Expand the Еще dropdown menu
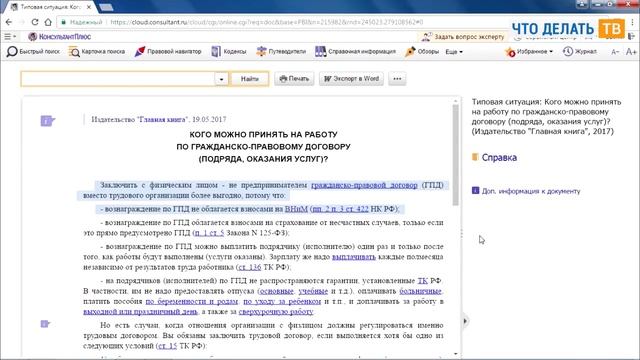This screenshot has width=640, height=360. pos(454,52)
